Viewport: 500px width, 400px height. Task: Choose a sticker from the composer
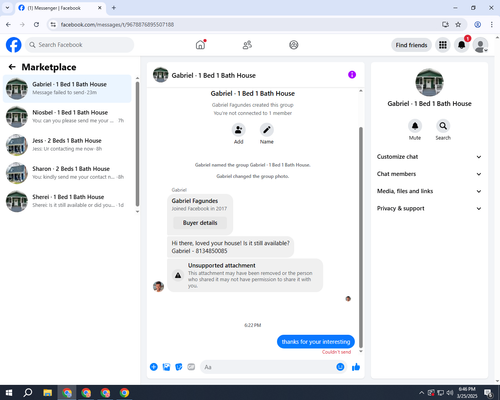tap(179, 367)
